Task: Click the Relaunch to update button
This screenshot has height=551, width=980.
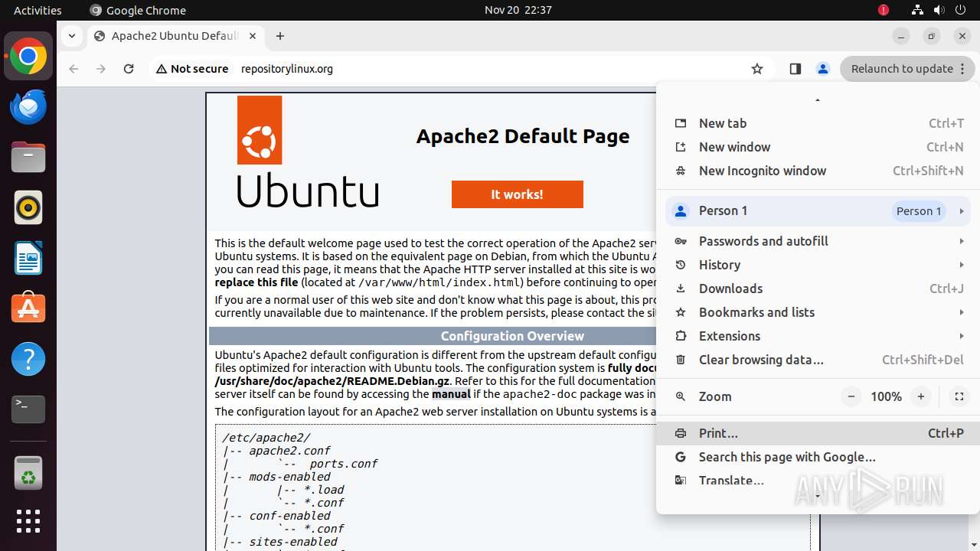Action: tap(907, 69)
